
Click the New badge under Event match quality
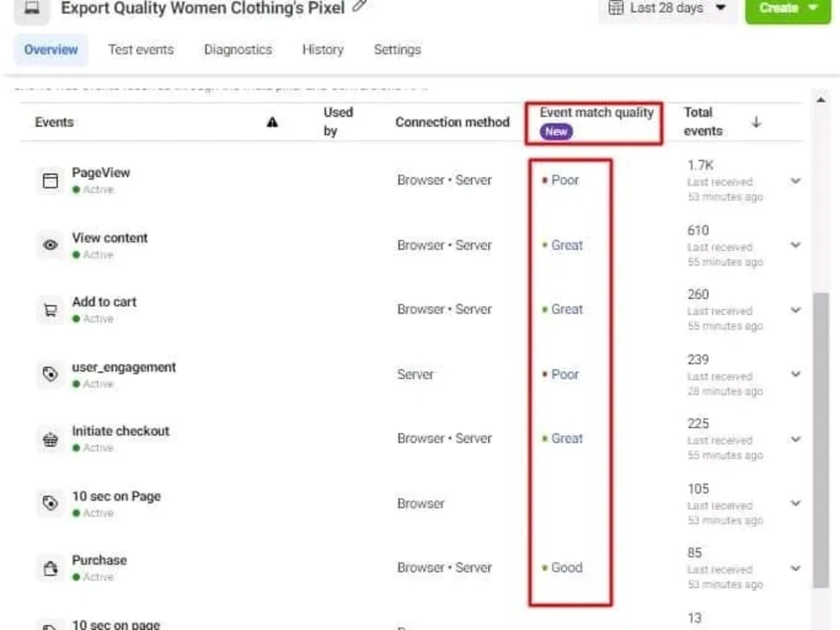pyautogui.click(x=556, y=132)
